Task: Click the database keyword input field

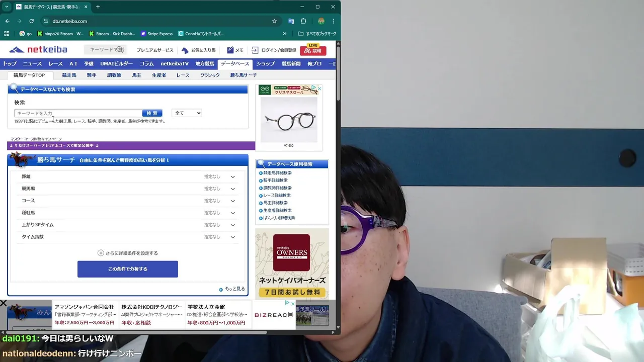Action: (x=78, y=113)
